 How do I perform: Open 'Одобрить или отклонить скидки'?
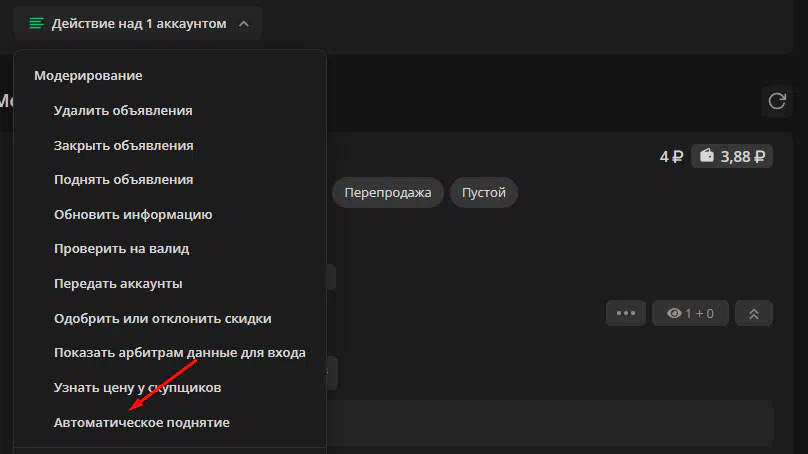163,318
